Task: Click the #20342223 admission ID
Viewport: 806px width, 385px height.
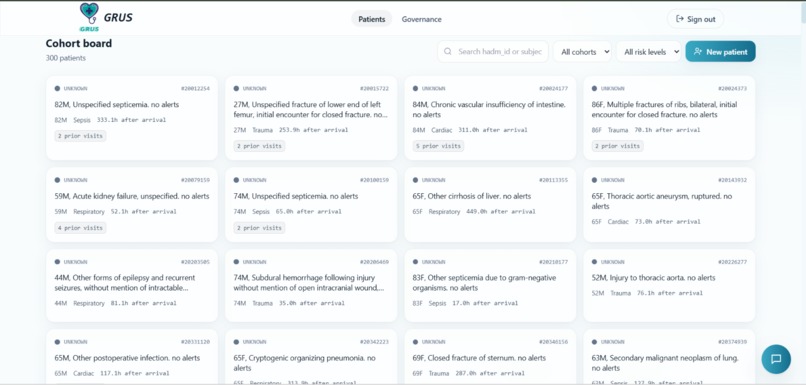Action: 374,342
